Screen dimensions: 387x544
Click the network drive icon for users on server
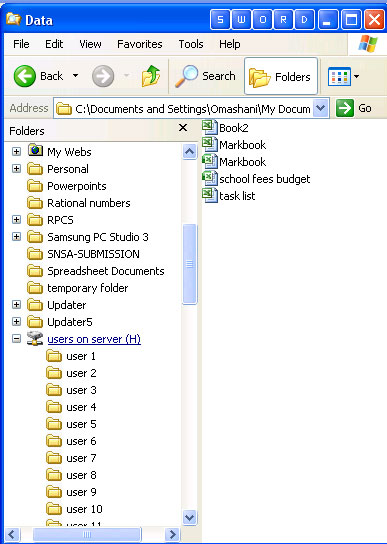point(35,338)
